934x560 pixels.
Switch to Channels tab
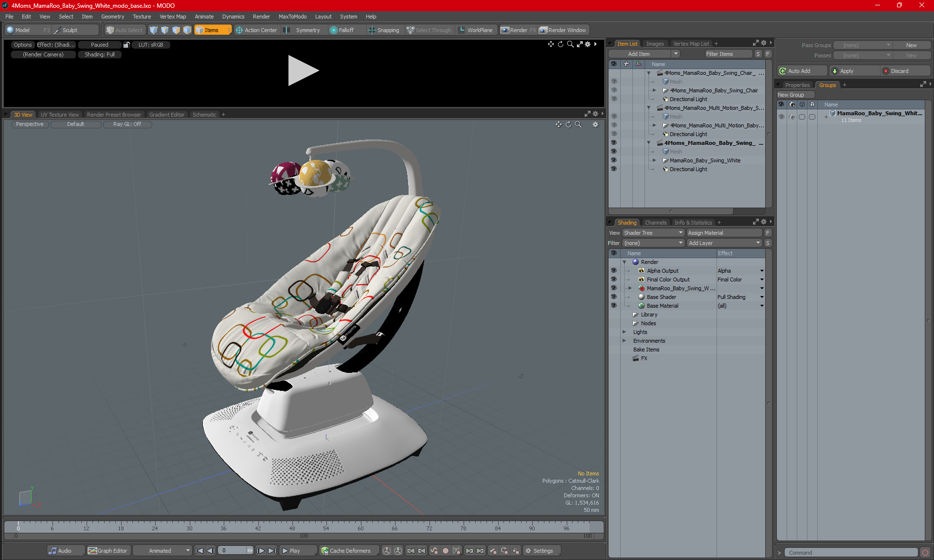click(656, 223)
